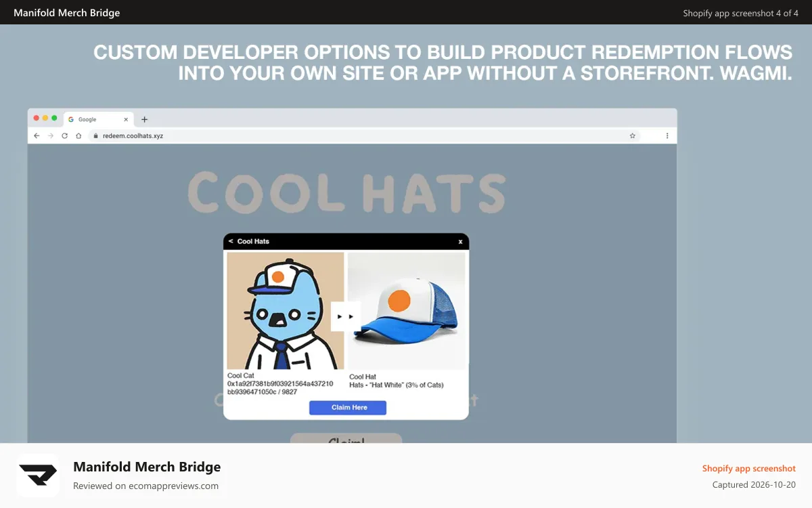Click the 'Hats - "Hat White"' description
The image size is (812, 508).
(x=397, y=385)
